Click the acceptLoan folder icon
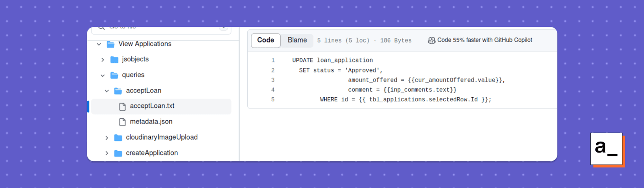Image resolution: width=644 pixels, height=188 pixels. coord(118,91)
